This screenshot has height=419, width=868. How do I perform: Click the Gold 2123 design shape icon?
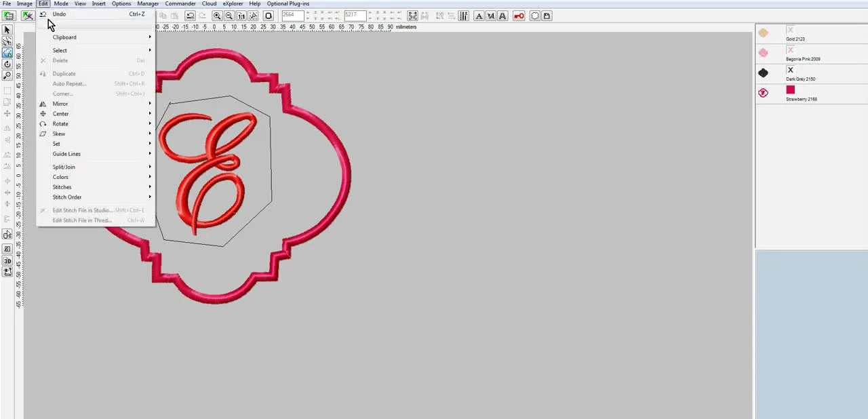[x=763, y=33]
